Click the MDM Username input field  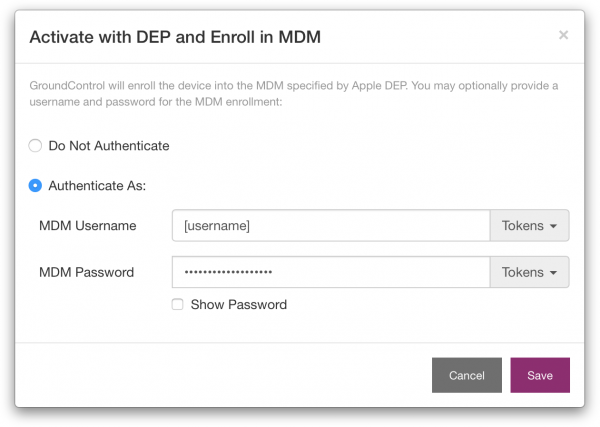[331, 225]
